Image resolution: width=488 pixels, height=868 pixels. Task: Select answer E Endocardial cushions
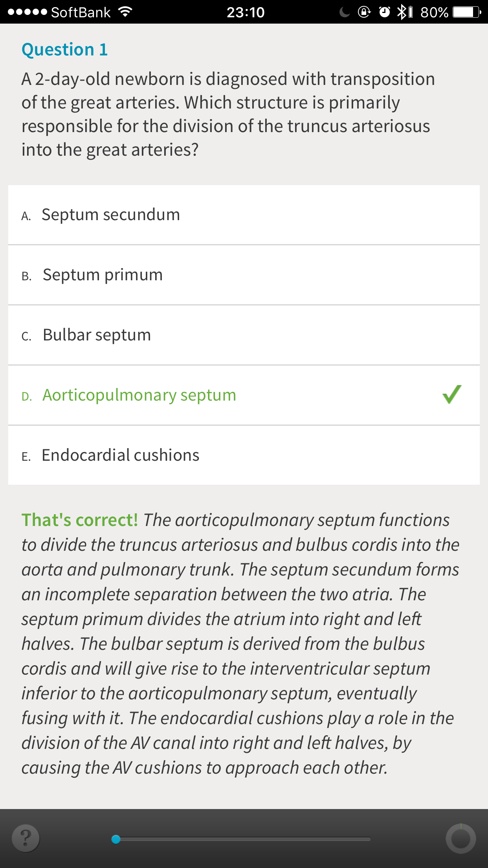coord(244,455)
